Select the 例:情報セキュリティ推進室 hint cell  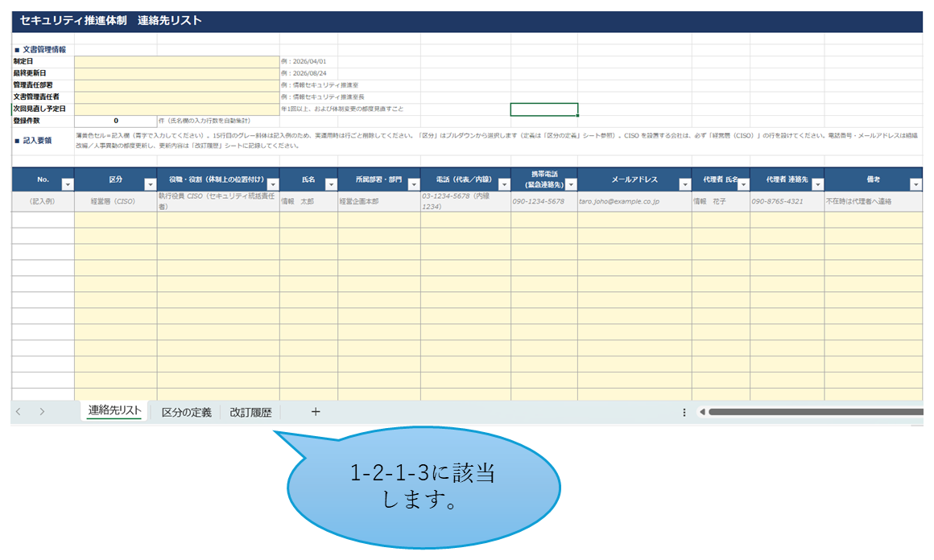(320, 86)
